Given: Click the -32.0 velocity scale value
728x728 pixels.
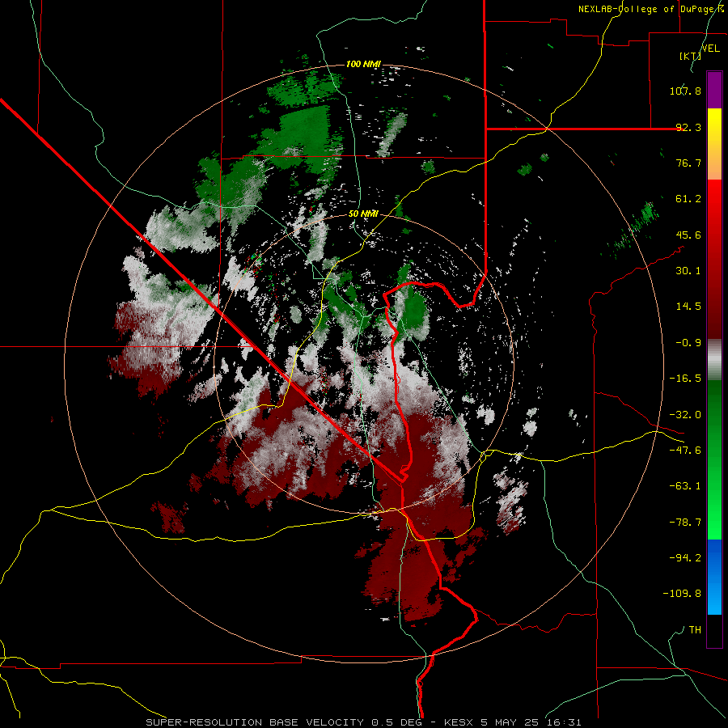Looking at the screenshot, I should point(685,415).
